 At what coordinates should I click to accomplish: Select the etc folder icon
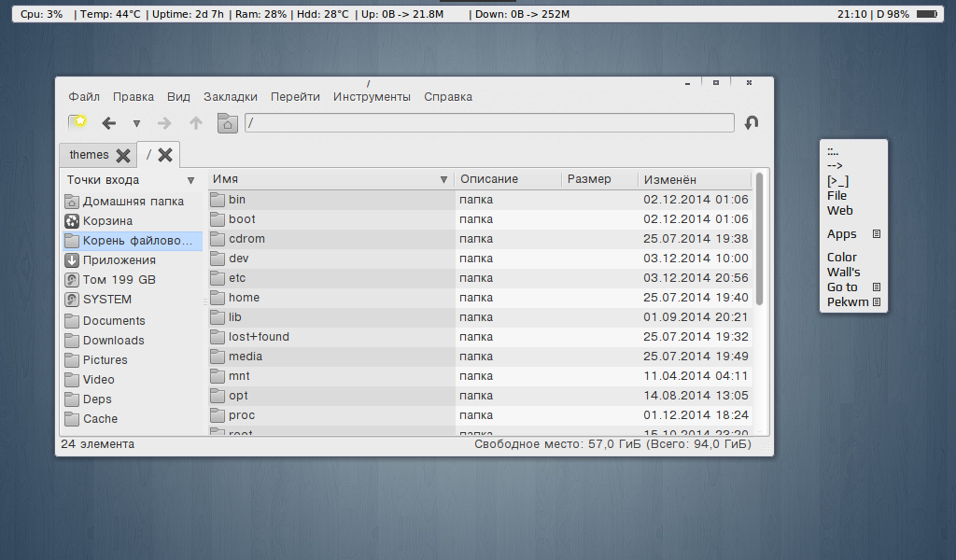click(x=218, y=278)
